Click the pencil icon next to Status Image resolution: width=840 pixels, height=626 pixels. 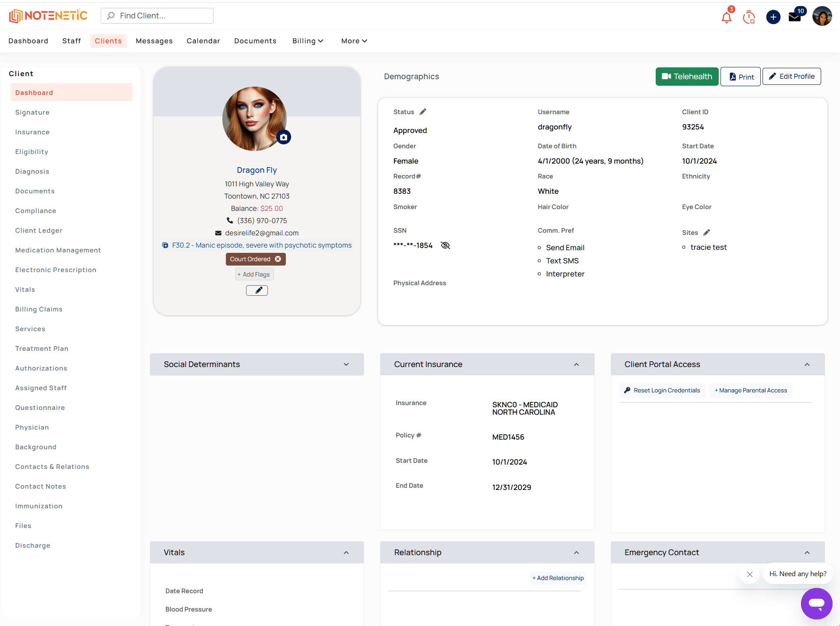(x=423, y=112)
